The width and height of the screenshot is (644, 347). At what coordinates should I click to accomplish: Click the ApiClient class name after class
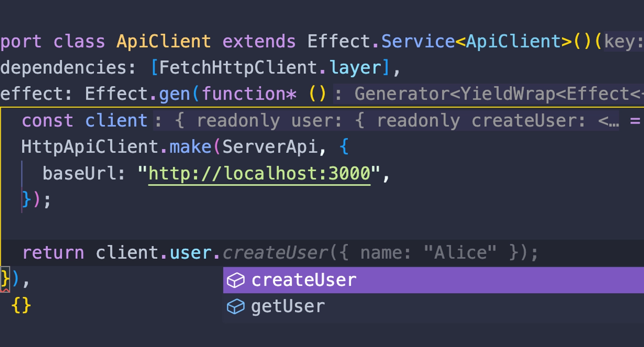coord(163,42)
